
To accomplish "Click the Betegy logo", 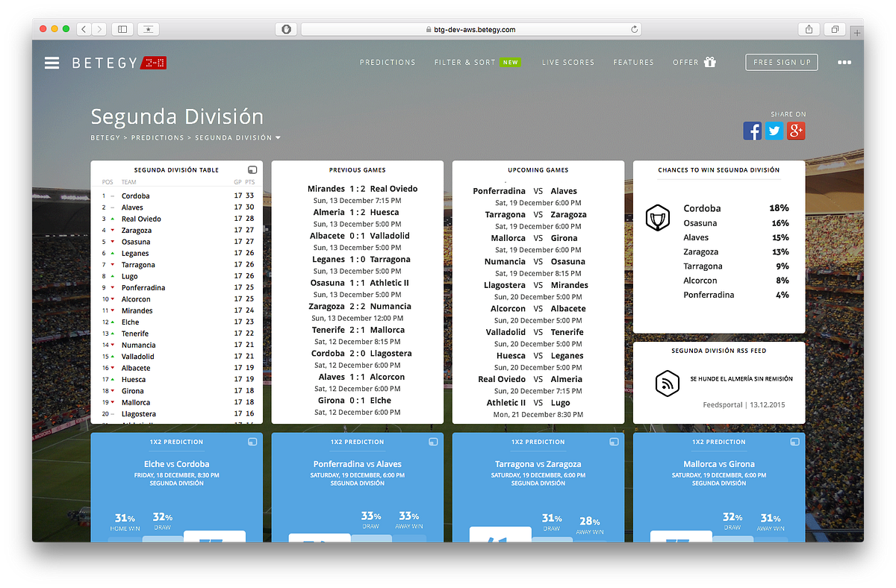I will tap(119, 63).
